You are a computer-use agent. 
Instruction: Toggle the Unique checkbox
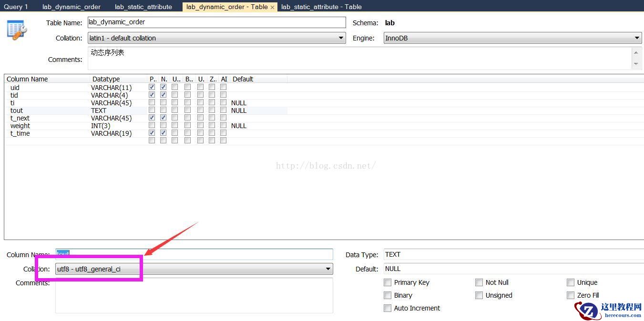pos(571,282)
